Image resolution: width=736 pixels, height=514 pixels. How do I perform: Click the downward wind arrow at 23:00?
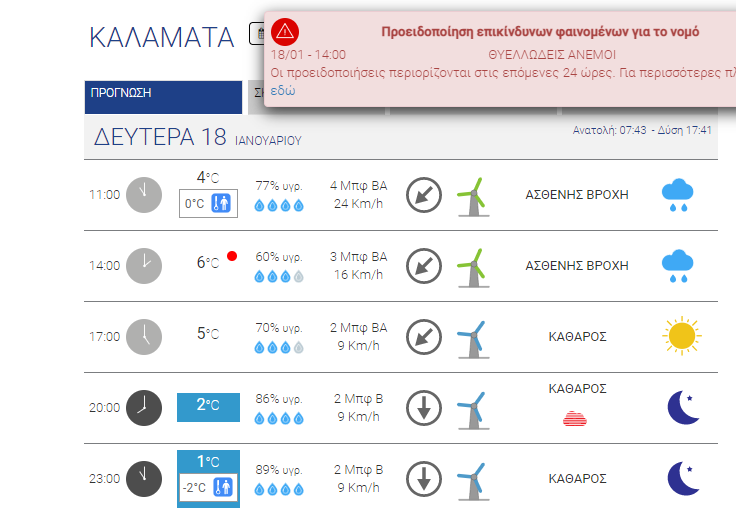424,479
